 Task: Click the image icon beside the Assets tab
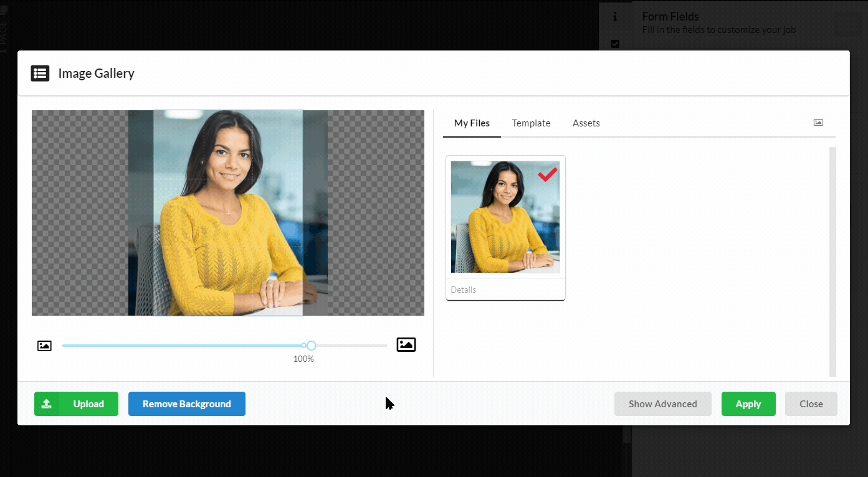818,122
